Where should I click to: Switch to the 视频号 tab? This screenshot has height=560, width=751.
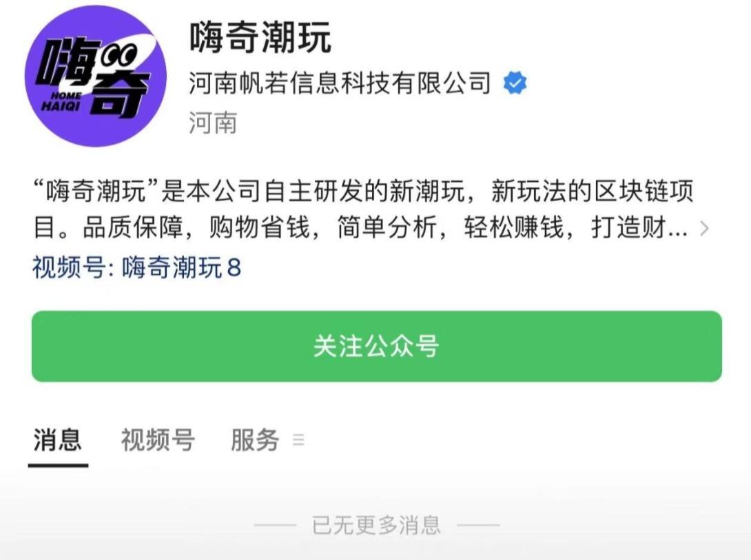[x=158, y=439]
